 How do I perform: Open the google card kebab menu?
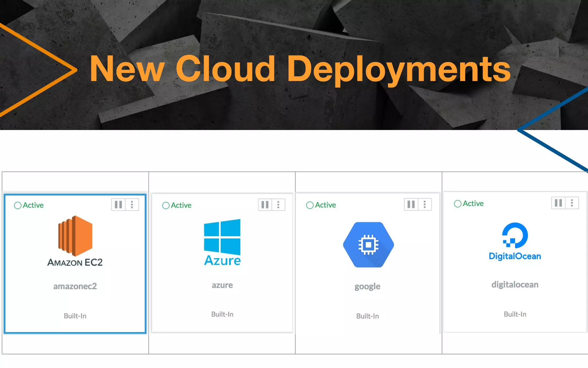[425, 204]
